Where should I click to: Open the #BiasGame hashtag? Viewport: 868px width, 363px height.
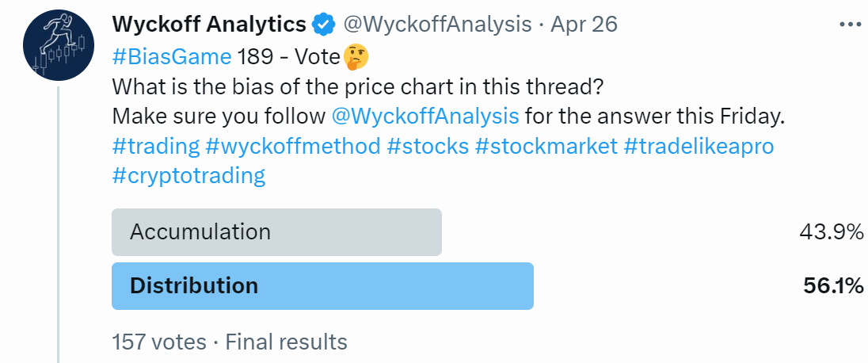[x=172, y=57]
